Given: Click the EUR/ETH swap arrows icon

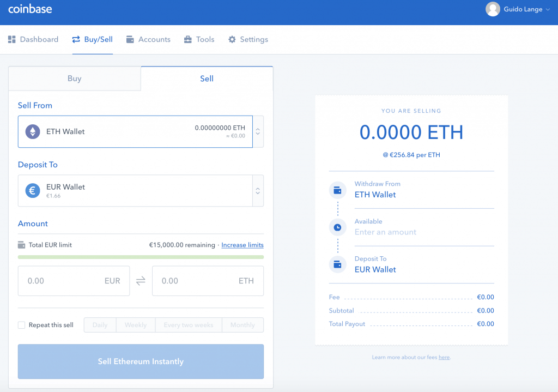Looking at the screenshot, I should pos(141,281).
